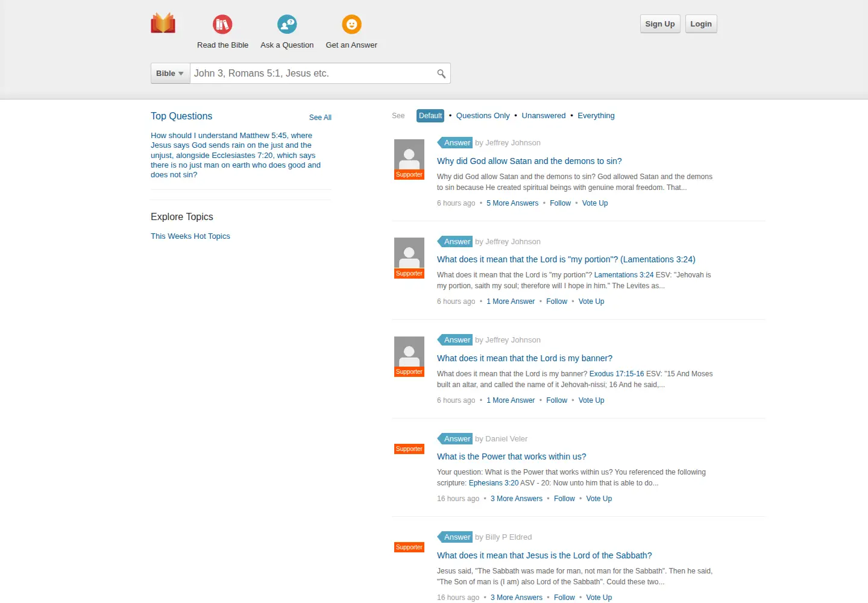Open the Lord of the Sabbath question

tap(544, 555)
